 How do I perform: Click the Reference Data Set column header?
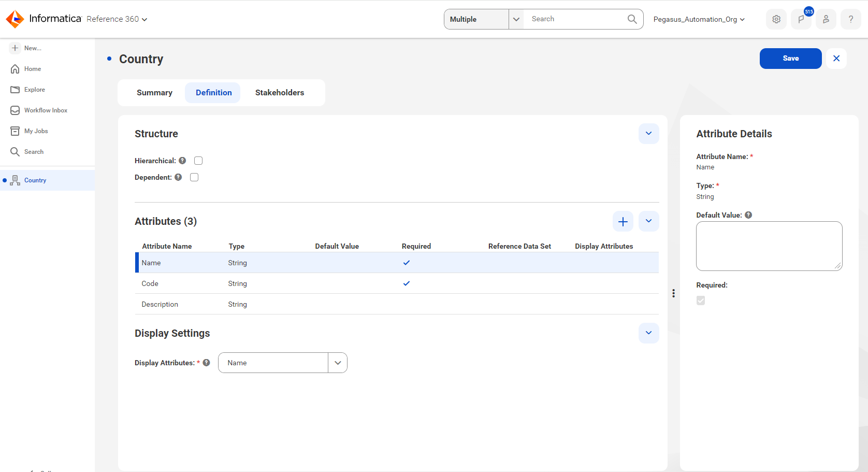point(519,246)
